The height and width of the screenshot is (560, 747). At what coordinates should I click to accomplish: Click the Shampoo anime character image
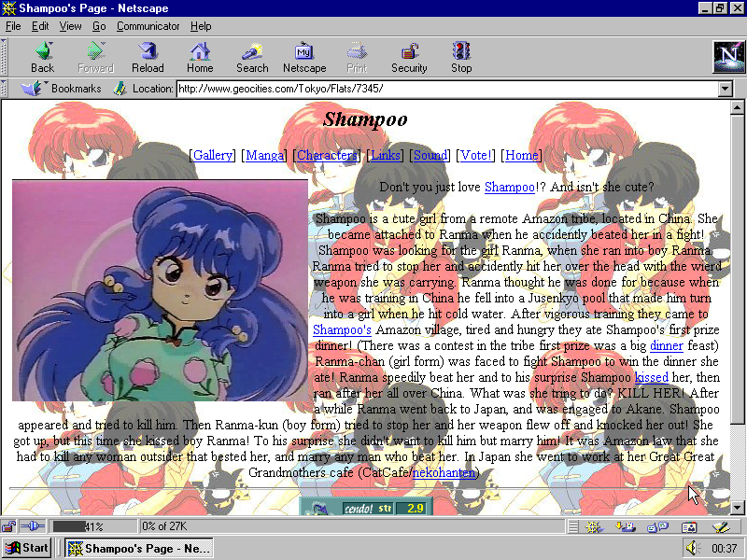tap(160, 290)
